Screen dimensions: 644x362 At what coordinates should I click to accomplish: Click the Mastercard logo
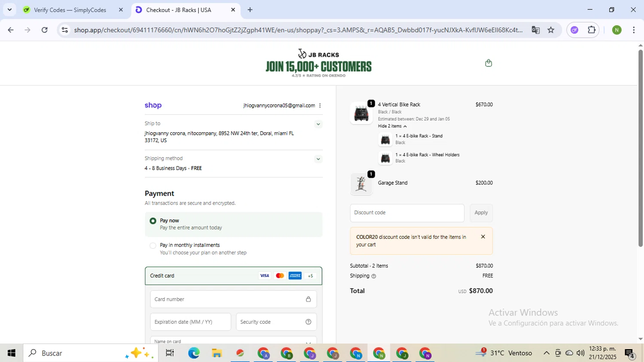coord(280,276)
